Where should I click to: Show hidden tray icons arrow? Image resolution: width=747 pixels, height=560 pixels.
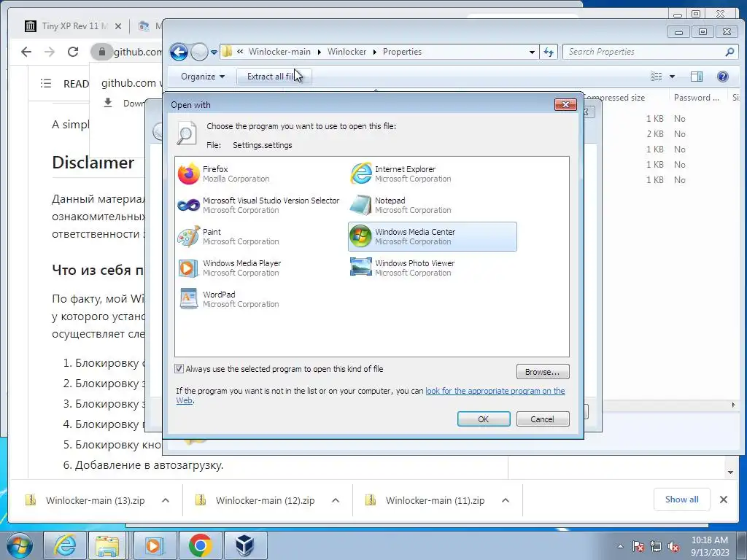(620, 547)
